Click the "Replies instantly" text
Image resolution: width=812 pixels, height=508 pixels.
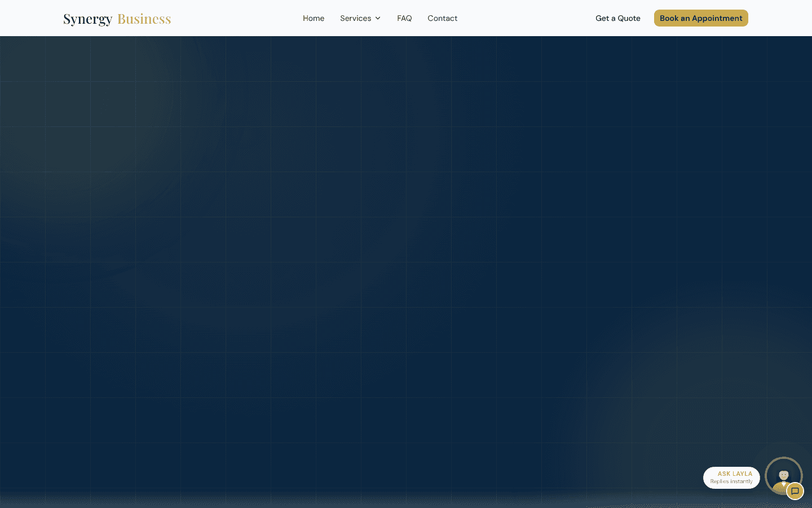tap(731, 481)
